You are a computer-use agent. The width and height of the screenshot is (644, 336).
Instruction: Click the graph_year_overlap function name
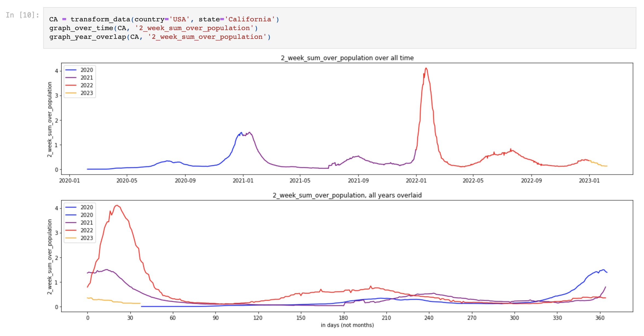point(88,37)
